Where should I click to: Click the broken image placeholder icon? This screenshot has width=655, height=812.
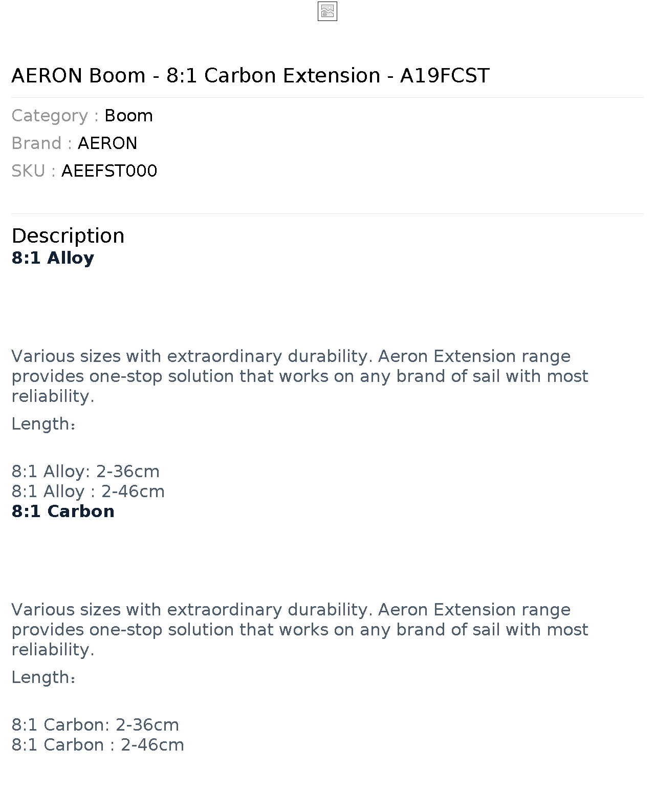[x=327, y=12]
